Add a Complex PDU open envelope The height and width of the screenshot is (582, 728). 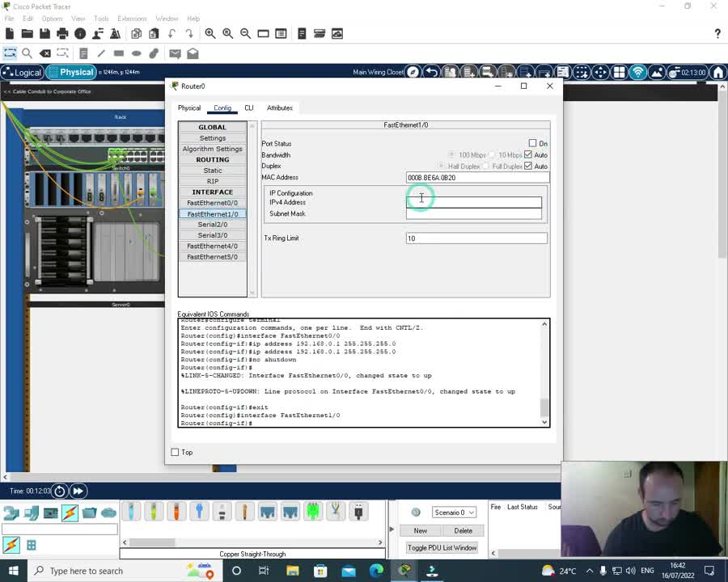193,53
